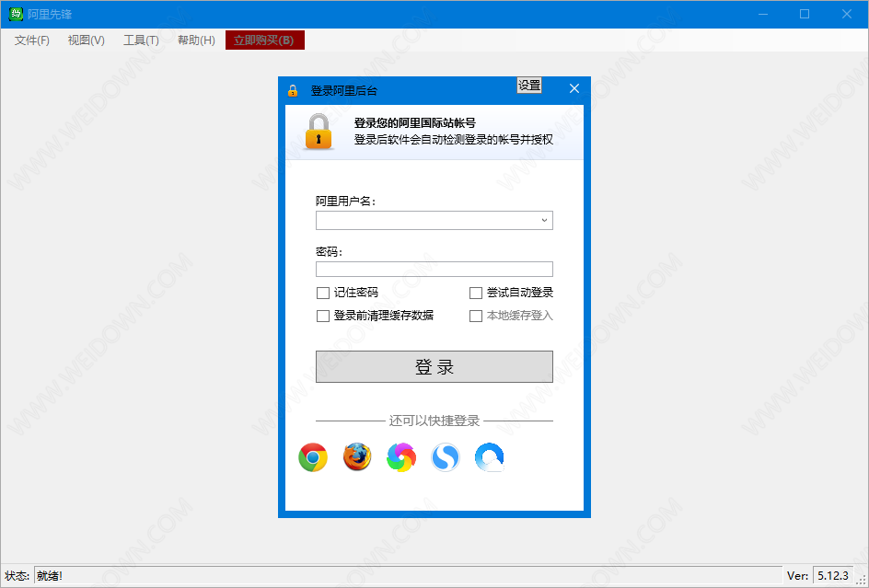Click the large golden padlock icon
Screen dimensions: 869x588
319,132
